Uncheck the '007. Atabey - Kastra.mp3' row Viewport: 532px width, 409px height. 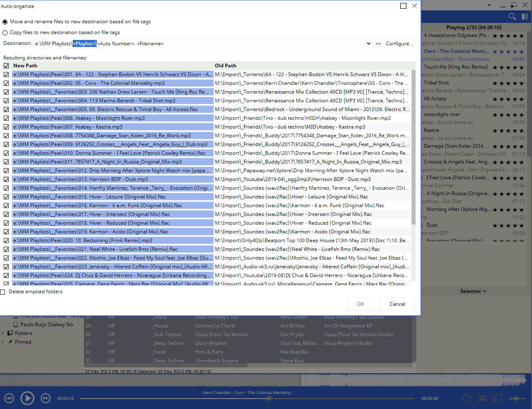6,127
